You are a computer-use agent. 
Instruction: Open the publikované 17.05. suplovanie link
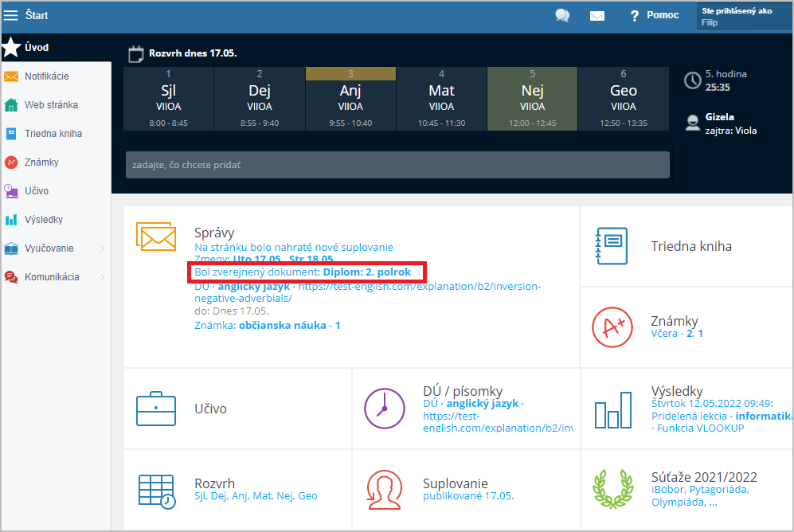pos(468,495)
